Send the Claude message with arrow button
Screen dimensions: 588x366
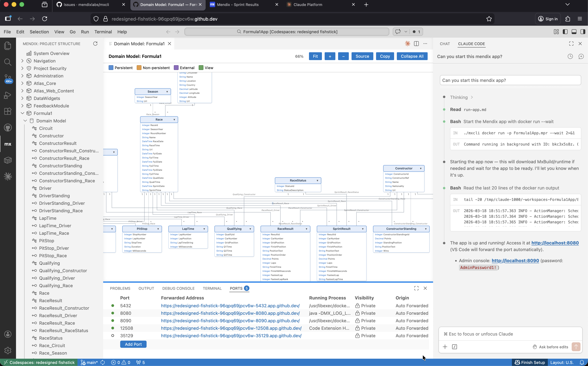pyautogui.click(x=576, y=347)
